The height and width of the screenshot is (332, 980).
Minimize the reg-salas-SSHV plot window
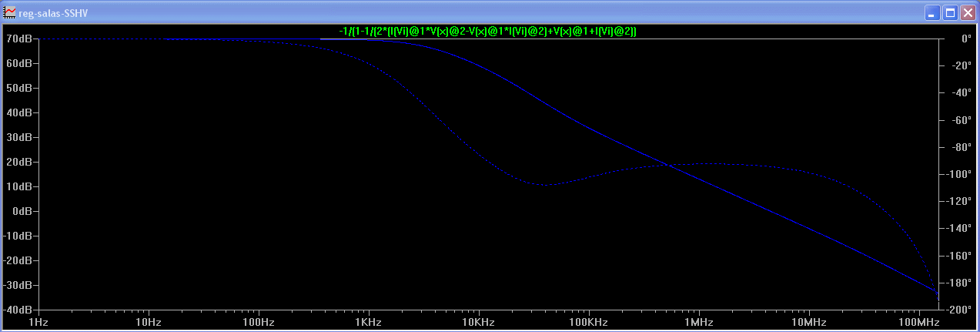[x=932, y=12]
